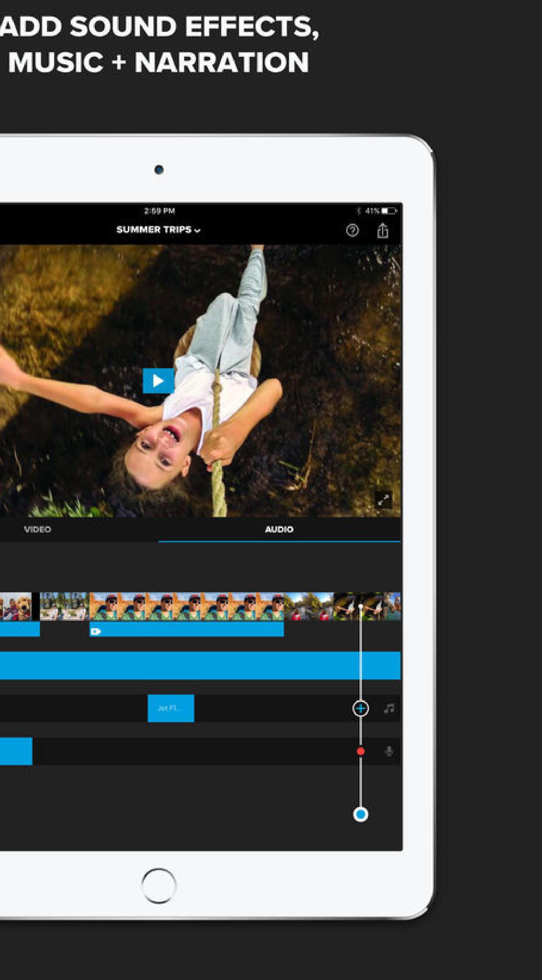The width and height of the screenshot is (542, 980).
Task: Tap the 2:59 PM clock
Action: pos(160,211)
